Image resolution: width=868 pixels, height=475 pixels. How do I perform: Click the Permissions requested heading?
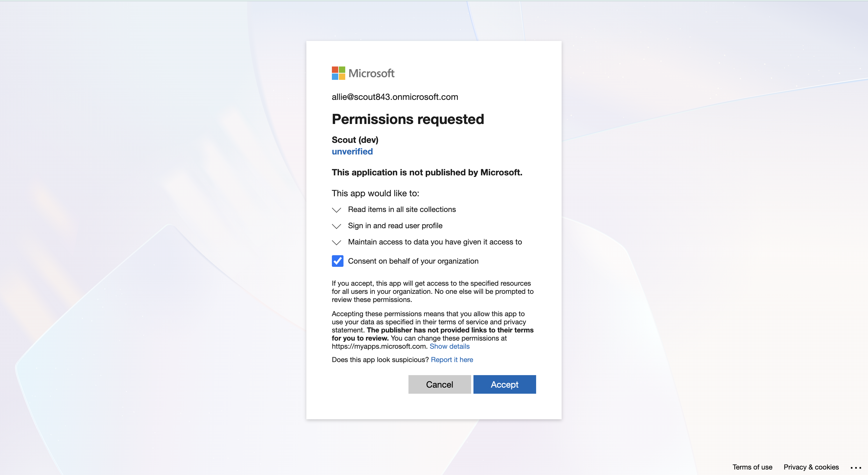[408, 119]
